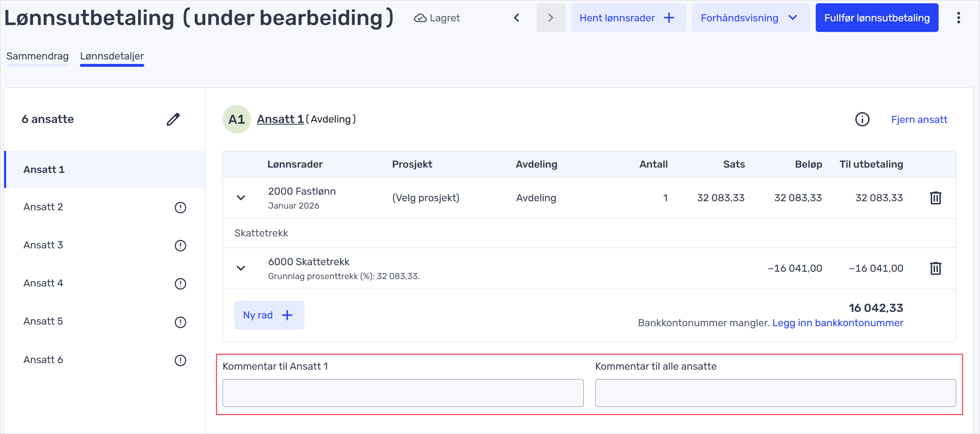Select Ansatt 3 in the employee list
The height and width of the screenshot is (434, 980).
[43, 245]
